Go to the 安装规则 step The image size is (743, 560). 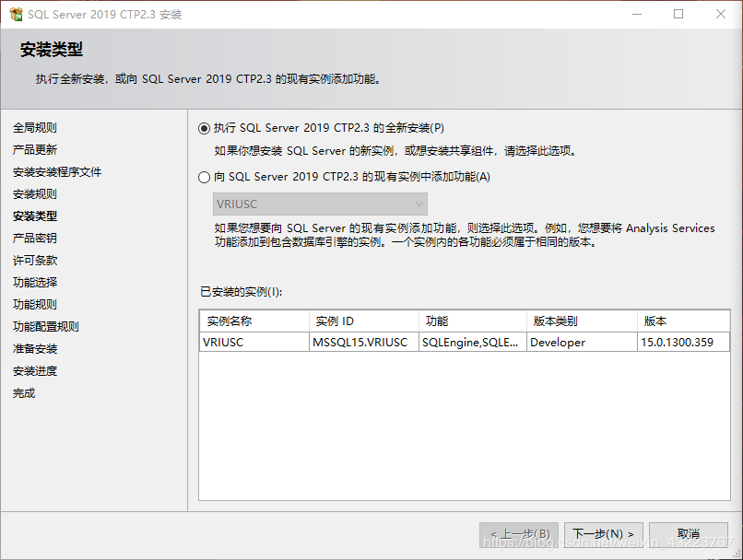tap(35, 194)
